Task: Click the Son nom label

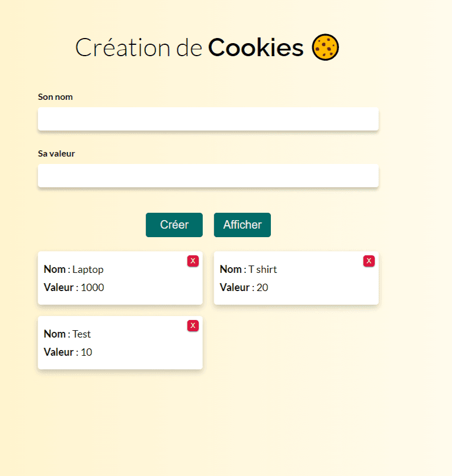Action: (55, 97)
